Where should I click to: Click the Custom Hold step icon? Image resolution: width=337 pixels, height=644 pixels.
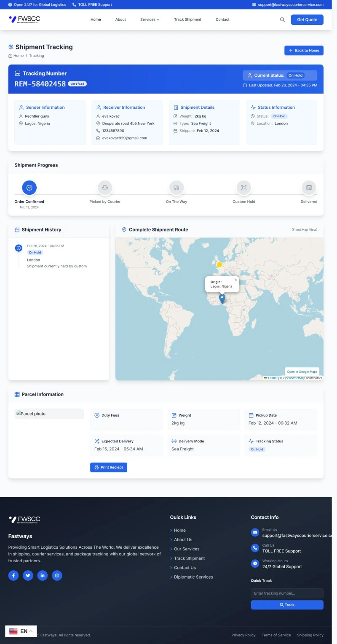(243, 188)
